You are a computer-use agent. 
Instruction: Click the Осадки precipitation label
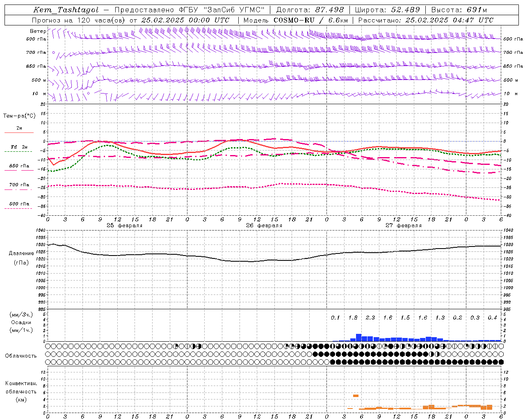click(x=21, y=322)
